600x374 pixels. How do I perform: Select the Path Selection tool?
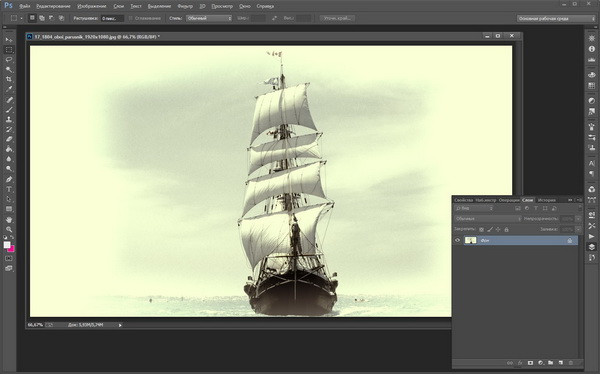click(x=9, y=199)
